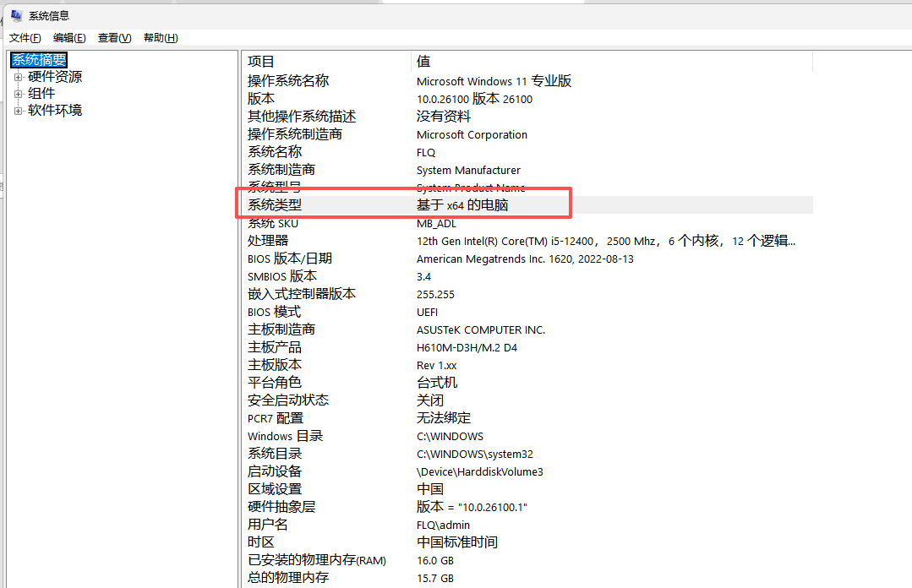912x588 pixels.
Task: Select the 软件环境 tree label
Action: (x=55, y=111)
